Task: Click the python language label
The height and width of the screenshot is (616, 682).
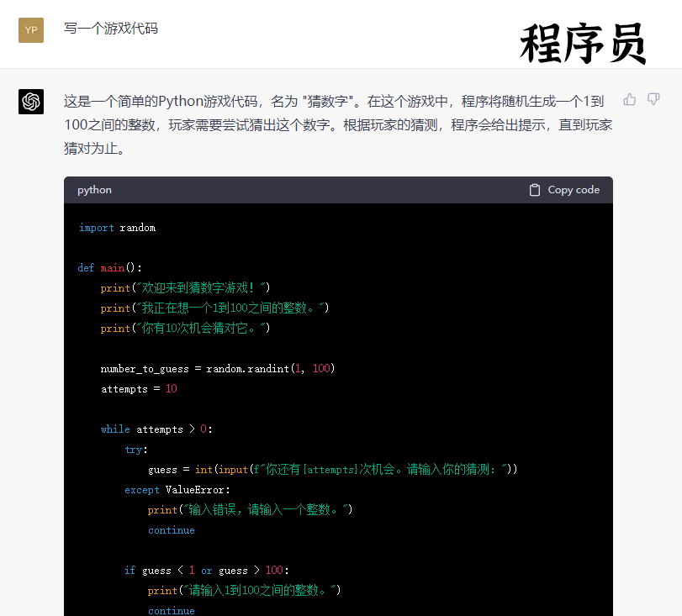Action: [x=94, y=190]
